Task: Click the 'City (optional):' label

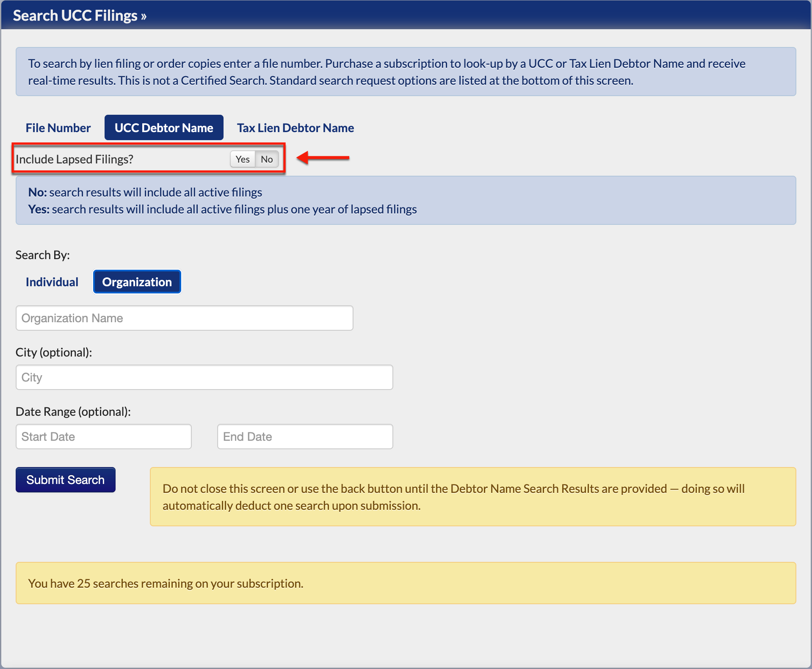Action: [x=54, y=352]
